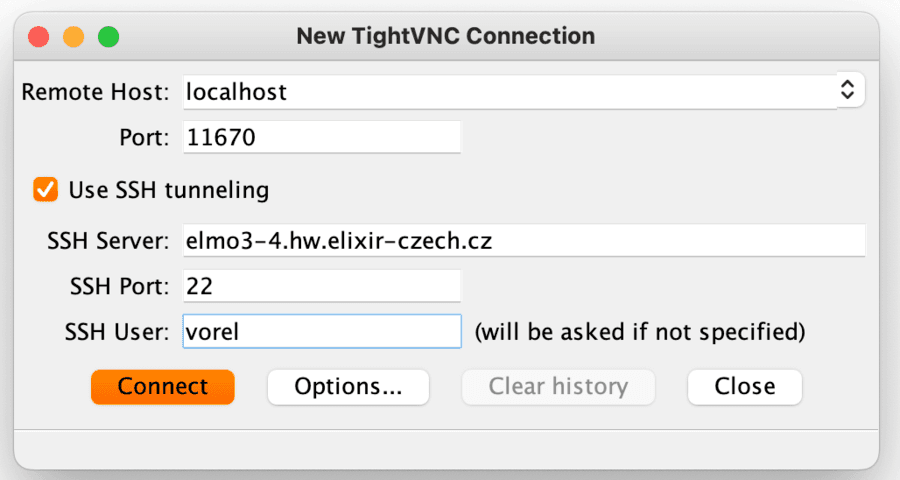Expand the Remote Host history dropdown arrow
This screenshot has height=480, width=900.
click(x=847, y=91)
